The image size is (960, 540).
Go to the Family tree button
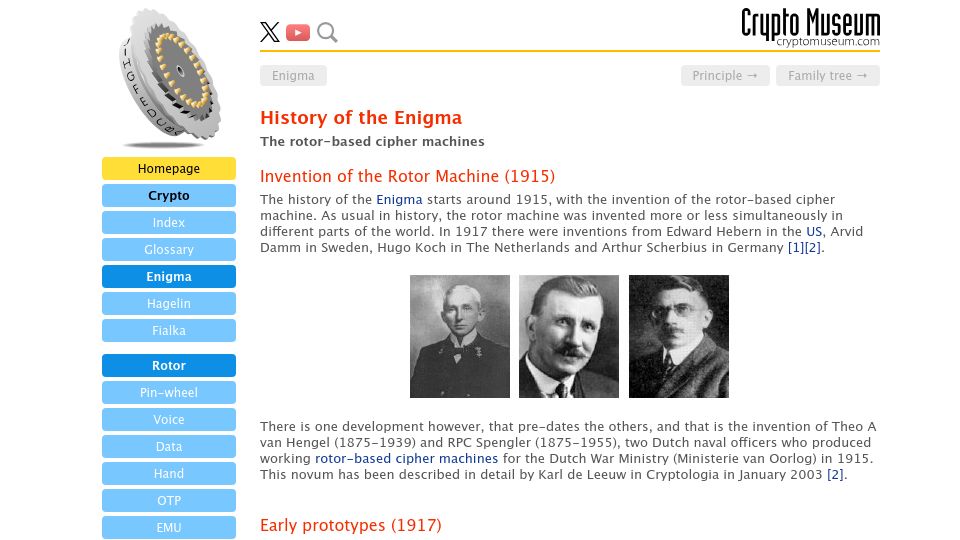828,75
